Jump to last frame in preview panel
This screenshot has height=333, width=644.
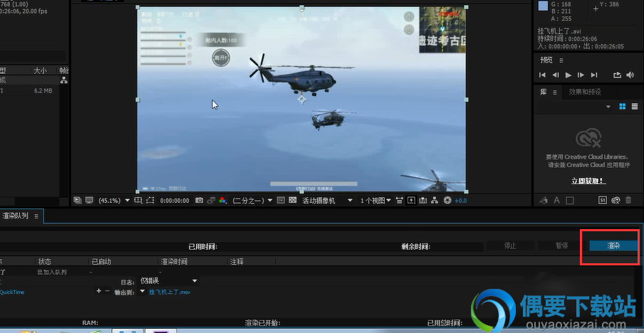pyautogui.click(x=594, y=75)
